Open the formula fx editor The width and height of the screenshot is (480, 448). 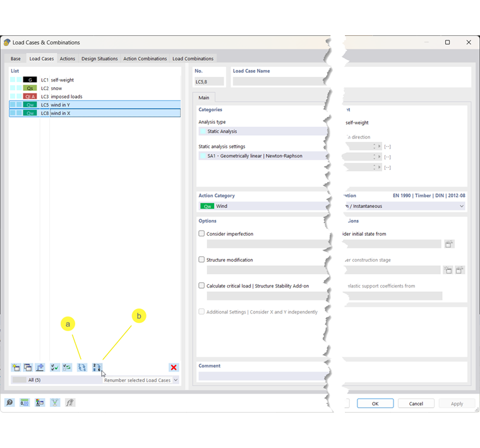(70, 403)
